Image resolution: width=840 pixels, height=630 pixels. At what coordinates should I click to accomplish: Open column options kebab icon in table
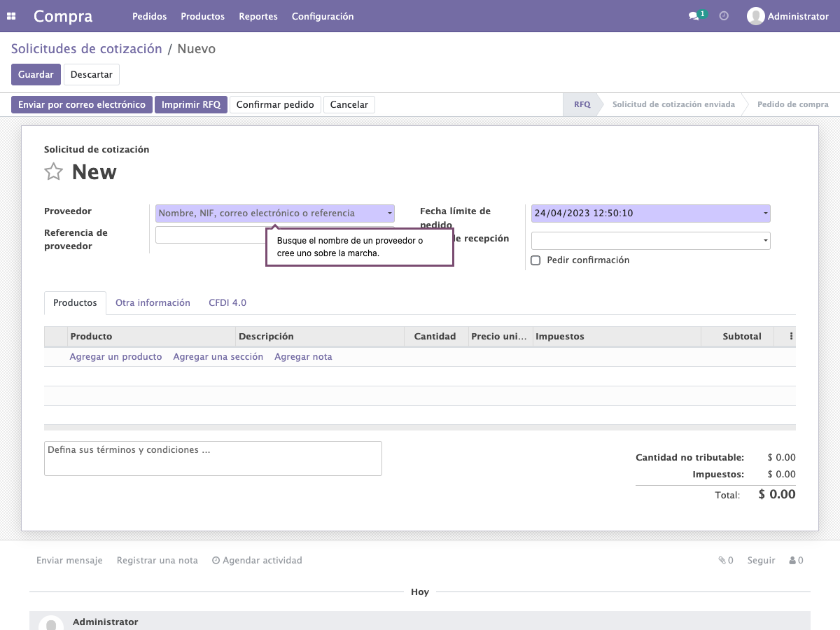point(791,336)
